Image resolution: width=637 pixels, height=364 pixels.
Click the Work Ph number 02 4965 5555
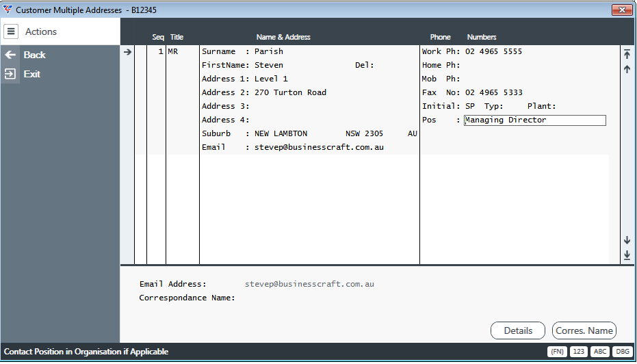coord(493,51)
